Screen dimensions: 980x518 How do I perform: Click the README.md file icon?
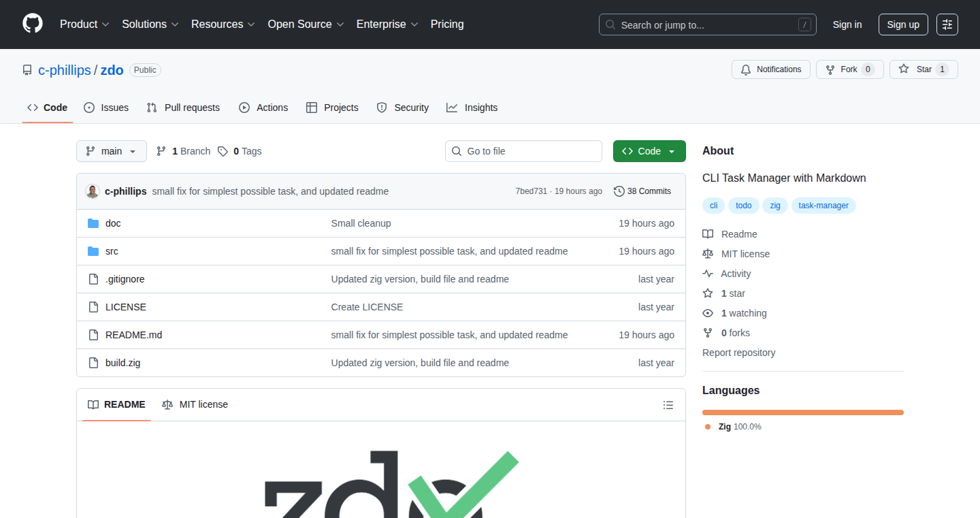point(93,335)
